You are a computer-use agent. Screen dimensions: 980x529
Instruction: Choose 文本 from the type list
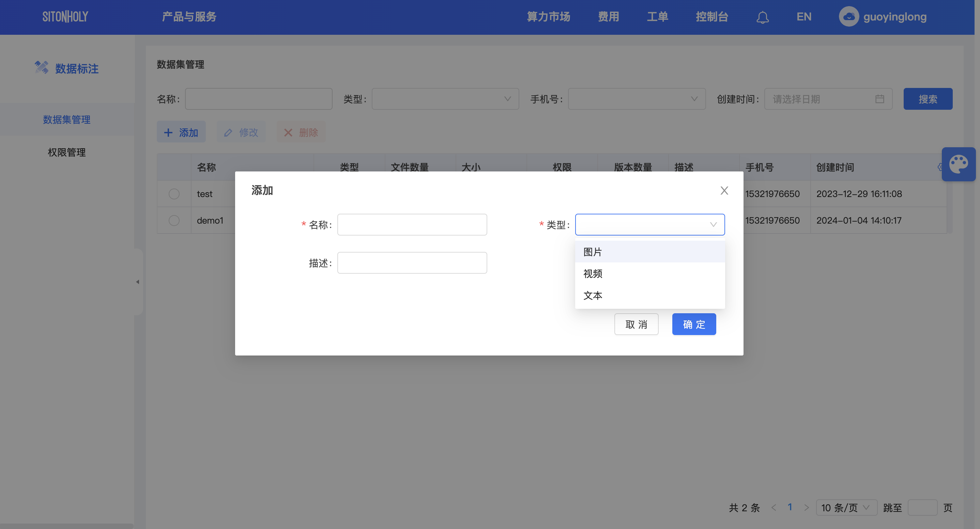click(650, 295)
